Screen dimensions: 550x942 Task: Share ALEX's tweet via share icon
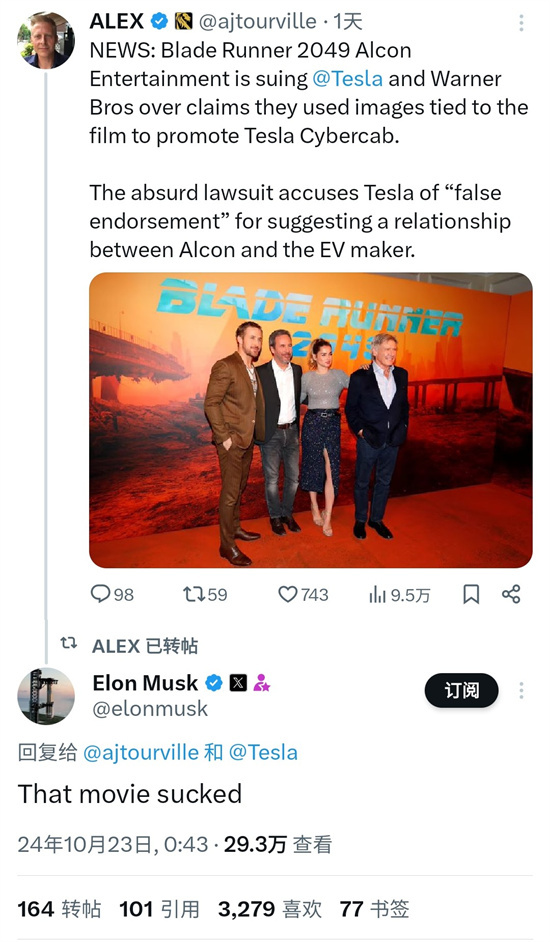511,594
